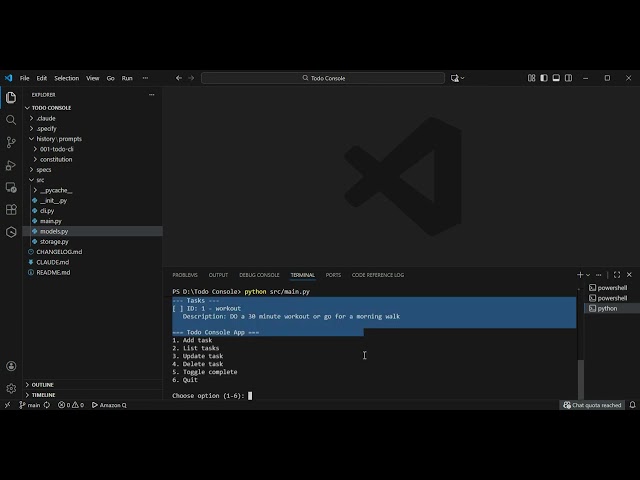Image resolution: width=640 pixels, height=480 pixels.
Task: Switch to the Debug Console tab
Action: point(259,275)
